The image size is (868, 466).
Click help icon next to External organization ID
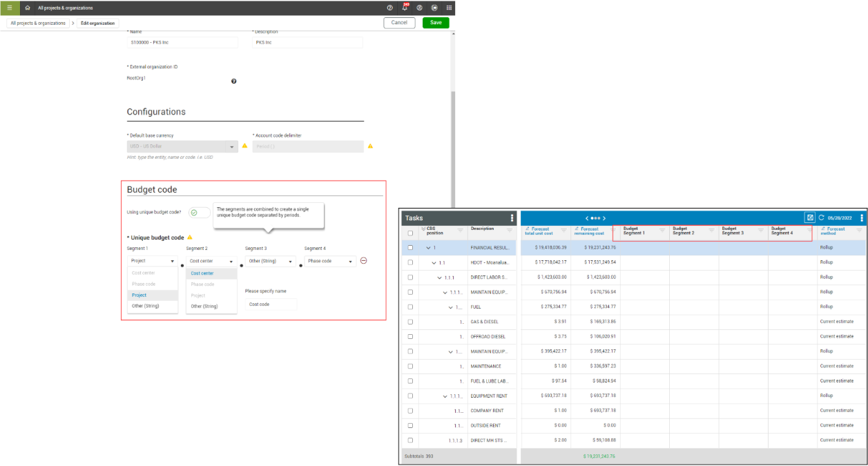(x=233, y=81)
